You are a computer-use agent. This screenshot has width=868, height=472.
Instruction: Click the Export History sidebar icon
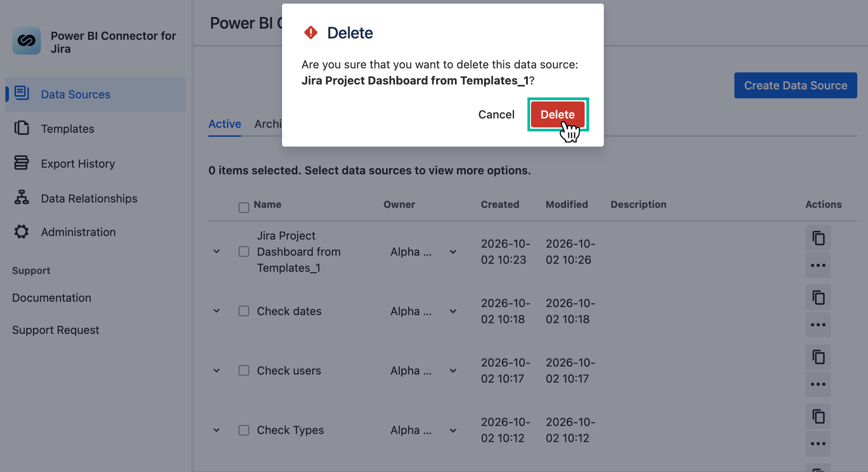[x=21, y=163]
